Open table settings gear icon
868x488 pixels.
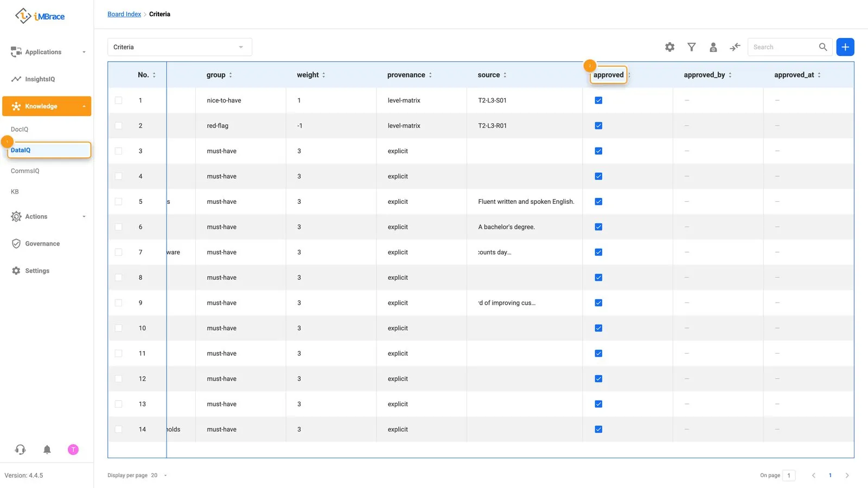[670, 47]
